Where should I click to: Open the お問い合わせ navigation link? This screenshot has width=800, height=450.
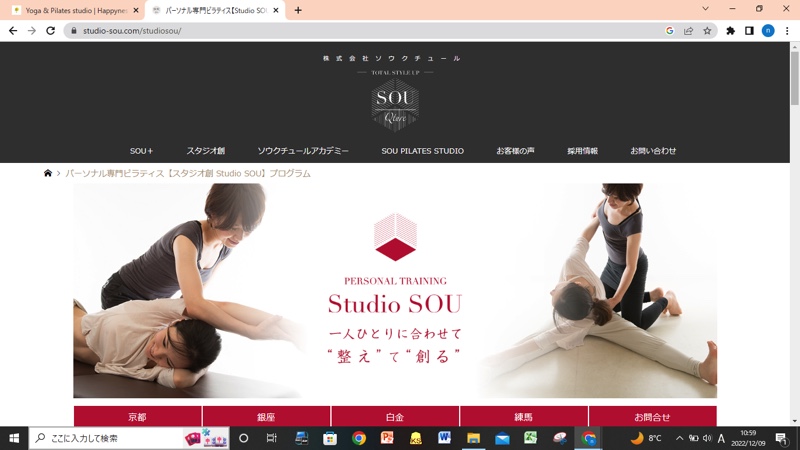coord(653,151)
